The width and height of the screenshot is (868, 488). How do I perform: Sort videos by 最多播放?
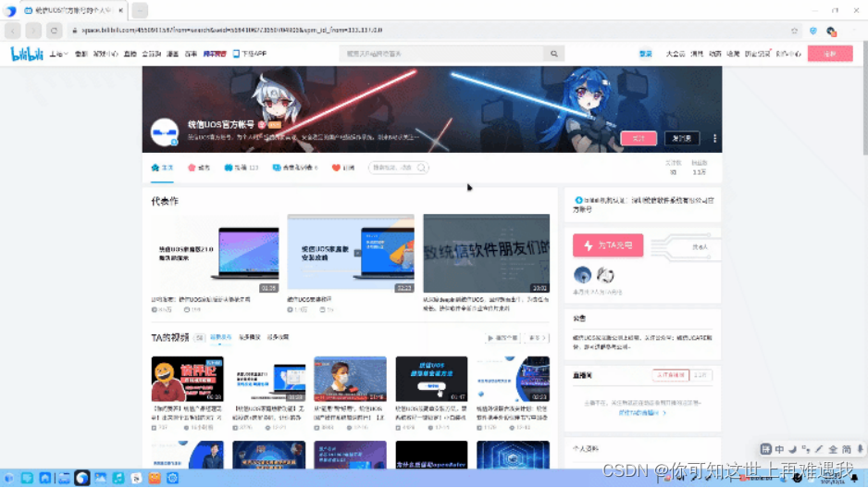point(249,337)
